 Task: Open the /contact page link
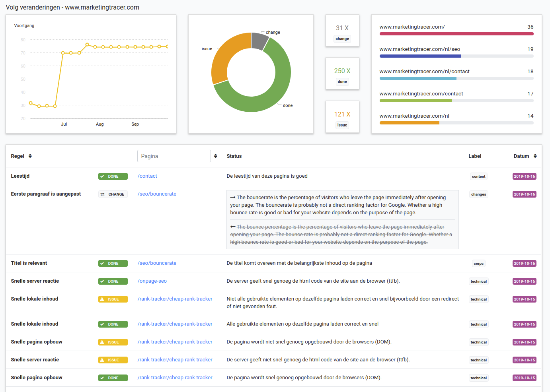[147, 176]
